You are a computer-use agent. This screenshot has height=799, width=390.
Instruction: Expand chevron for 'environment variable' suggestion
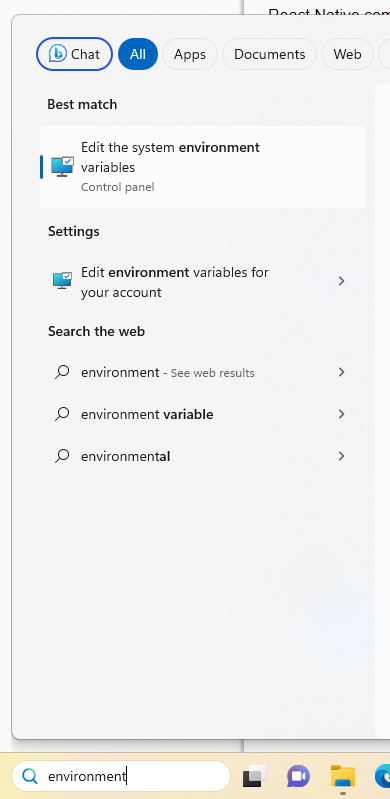342,414
